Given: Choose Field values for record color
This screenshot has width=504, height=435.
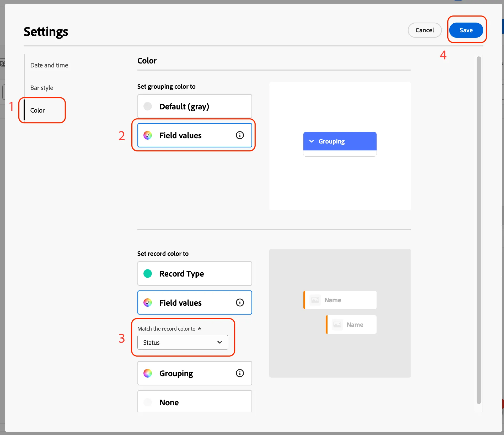Looking at the screenshot, I should point(195,303).
